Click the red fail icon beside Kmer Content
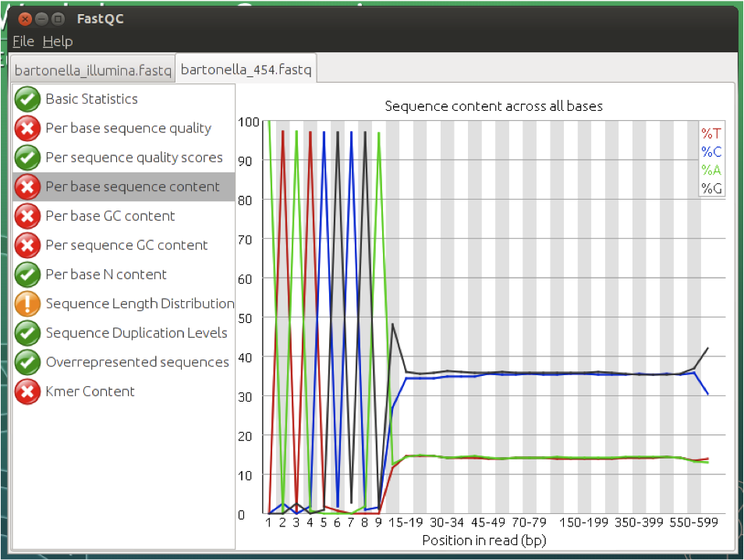Image resolution: width=744 pixels, height=560 pixels. coord(27,392)
